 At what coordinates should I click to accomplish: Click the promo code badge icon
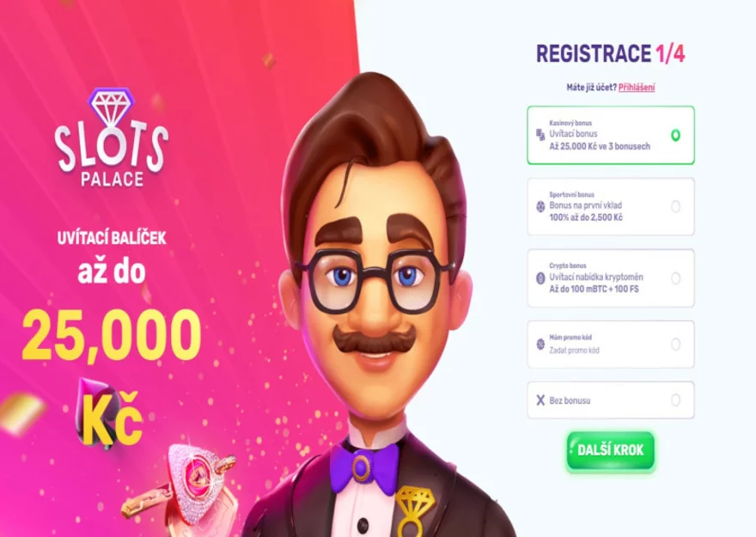pos(540,345)
